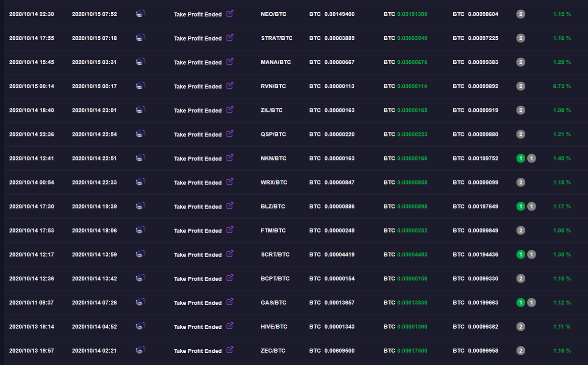Click start date 2020/10/15 00:14
Image resolution: width=588 pixels, height=365 pixels.
pyautogui.click(x=31, y=86)
